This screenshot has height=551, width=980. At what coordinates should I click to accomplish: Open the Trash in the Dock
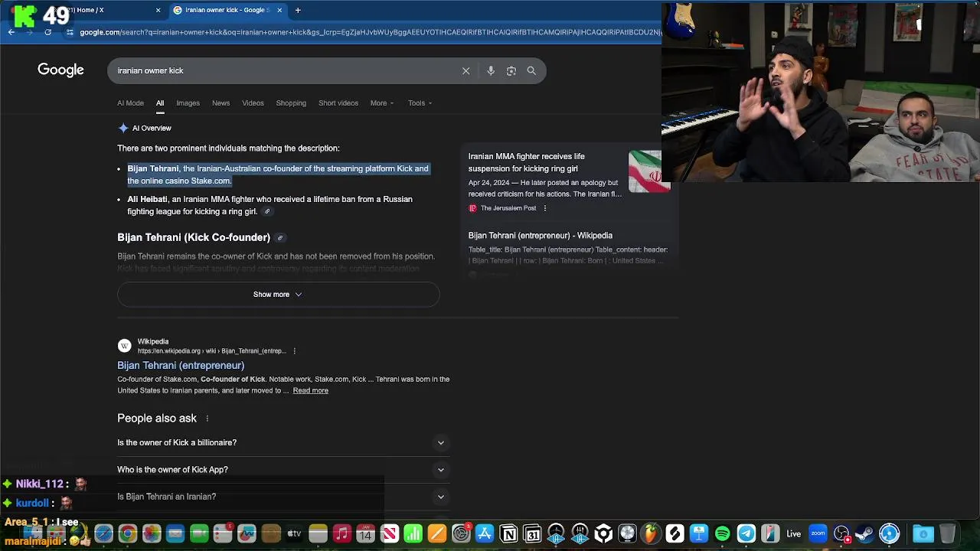948,533
